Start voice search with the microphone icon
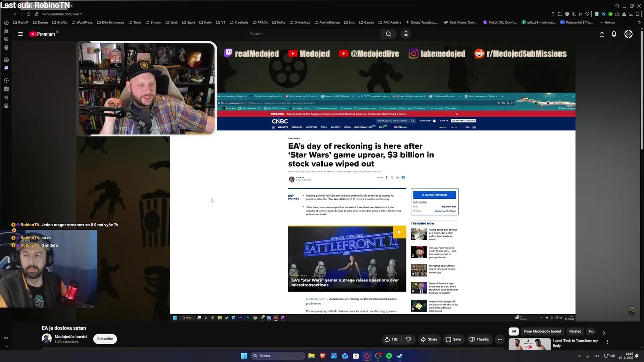Viewport: 644px width, 362px height. pyautogui.click(x=406, y=34)
